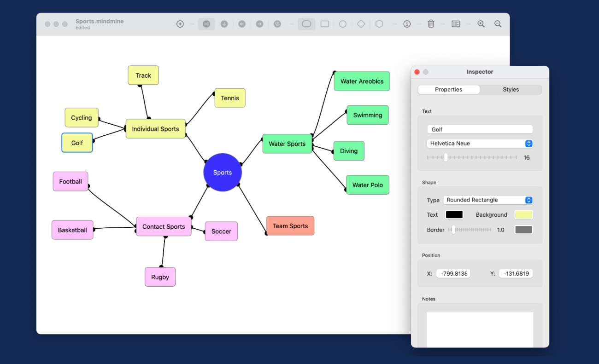599x364 pixels.
Task: Open the info inspector icon
Action: 407,24
